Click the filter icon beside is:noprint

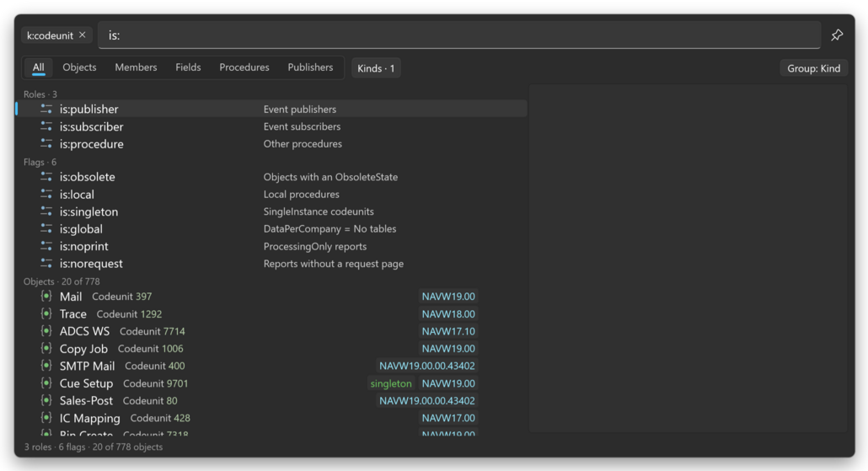[x=46, y=246]
